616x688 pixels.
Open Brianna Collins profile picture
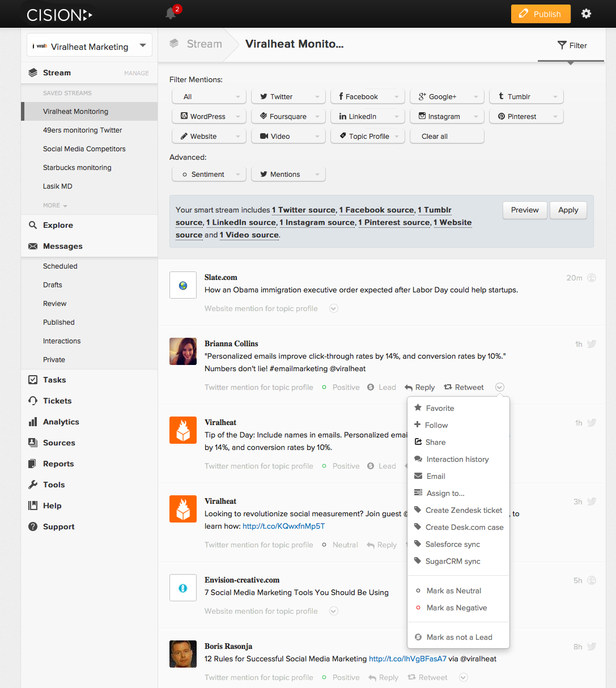[183, 351]
